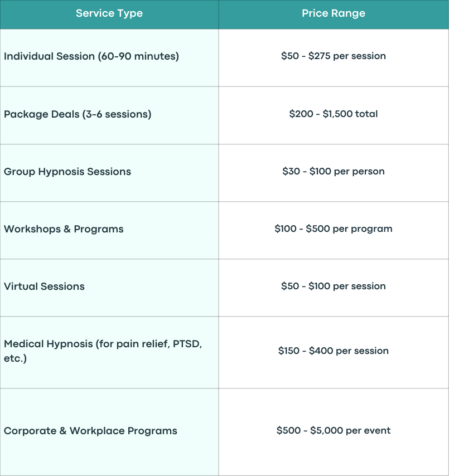Viewport: 449px width, 476px height.
Task: Click the Price Range column header
Action: coord(334,14)
